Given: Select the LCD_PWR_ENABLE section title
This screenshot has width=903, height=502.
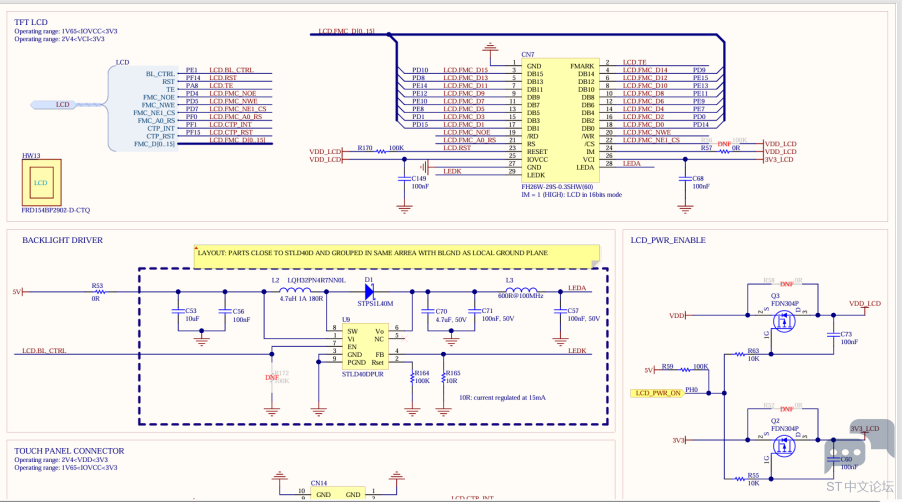Looking at the screenshot, I should 668,240.
